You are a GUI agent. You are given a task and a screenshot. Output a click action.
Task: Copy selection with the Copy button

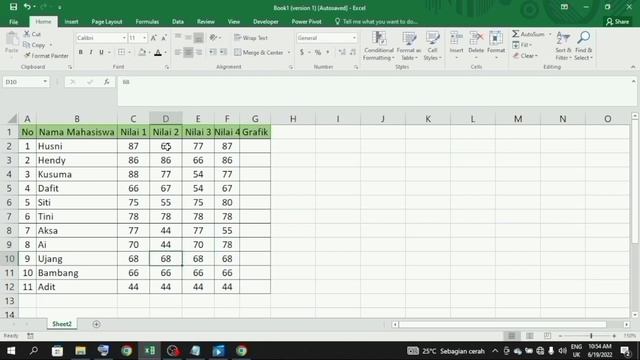point(34,45)
